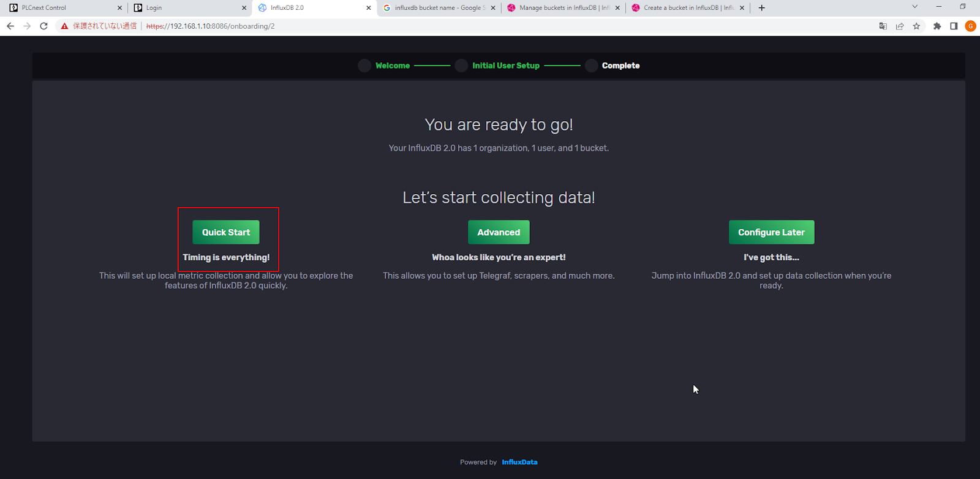Image resolution: width=980 pixels, height=479 pixels.
Task: Open the tab search dropdown chevron
Action: pos(914,7)
